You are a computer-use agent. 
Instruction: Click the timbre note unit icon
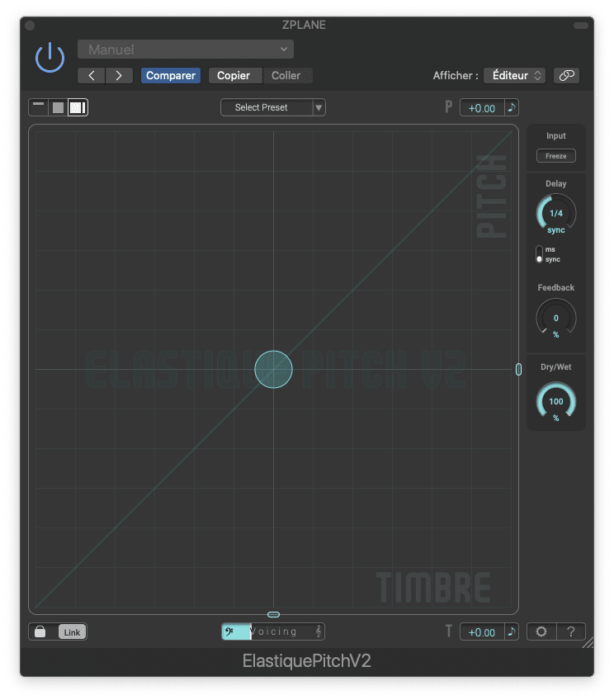pyautogui.click(x=512, y=631)
